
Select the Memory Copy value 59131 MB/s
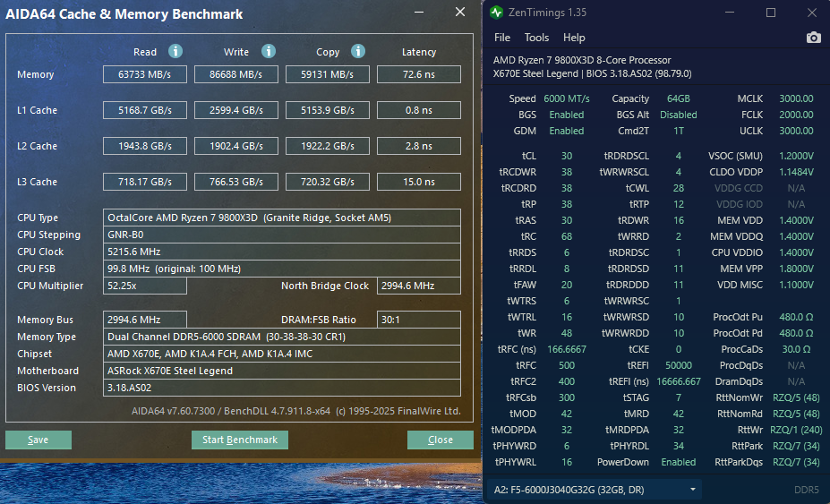[x=327, y=74]
